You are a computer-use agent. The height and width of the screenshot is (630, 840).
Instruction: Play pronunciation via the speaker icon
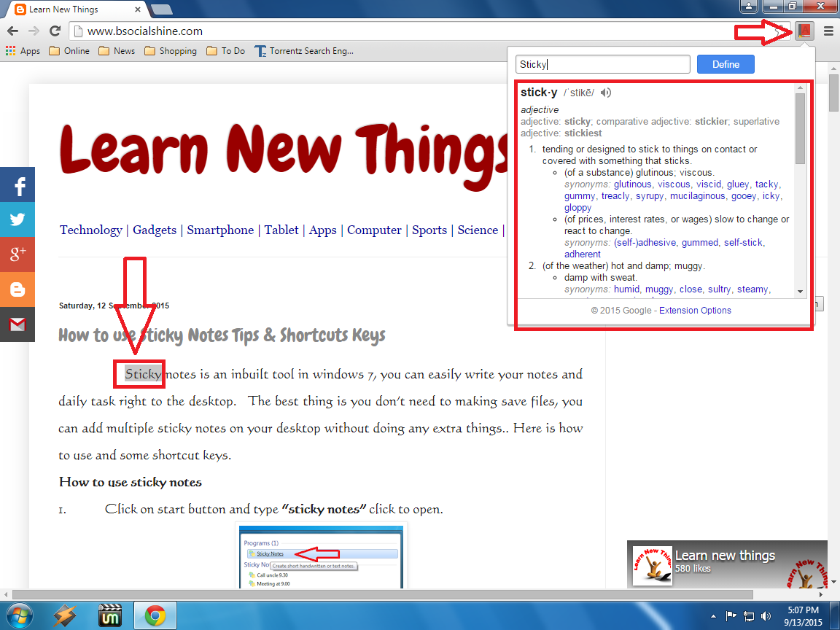click(x=605, y=93)
